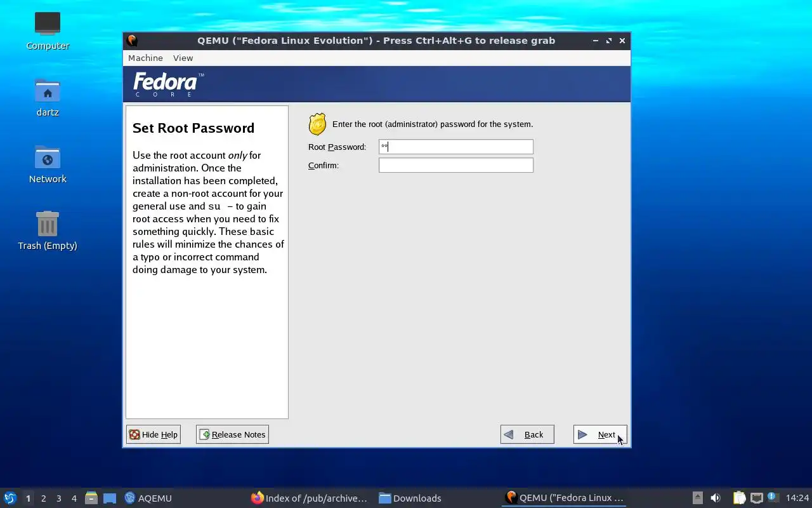This screenshot has height=508, width=812.
Task: Open the View menu
Action: [x=183, y=58]
